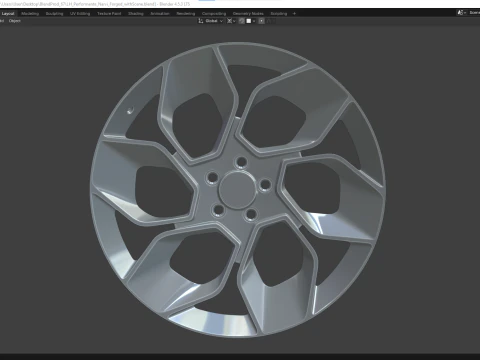
Task: Open the Animation workspace tab
Action: point(160,14)
